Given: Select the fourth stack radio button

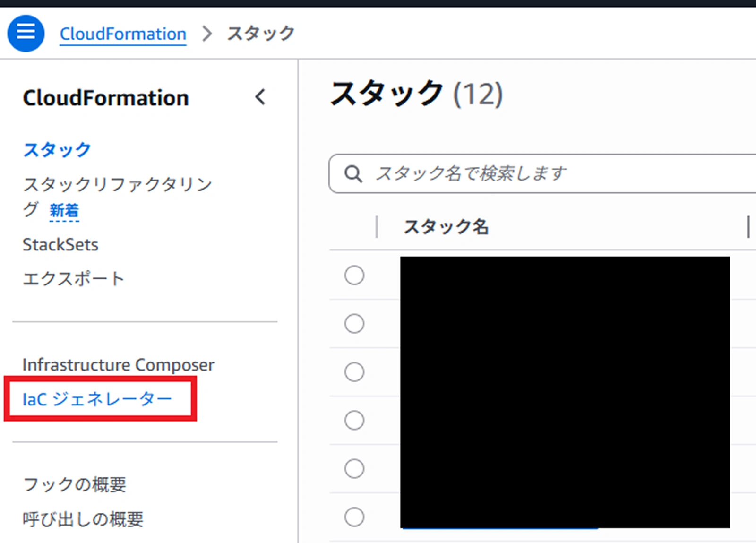Looking at the screenshot, I should (354, 420).
